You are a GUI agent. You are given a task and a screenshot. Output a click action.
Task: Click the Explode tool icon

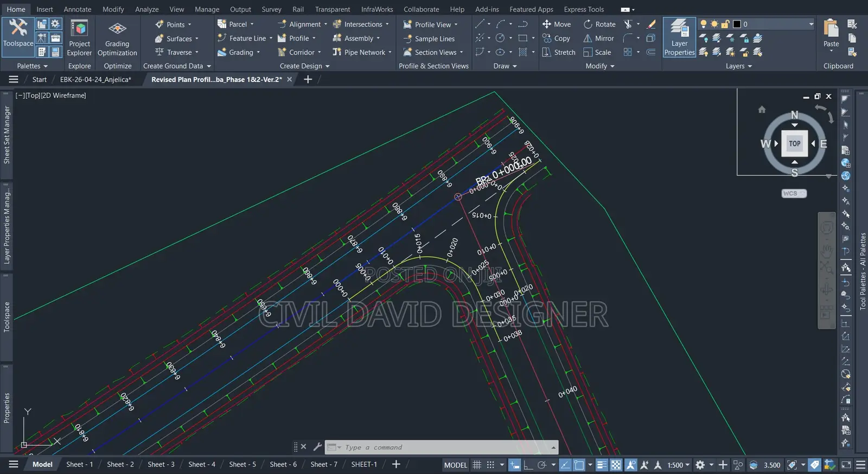651,38
